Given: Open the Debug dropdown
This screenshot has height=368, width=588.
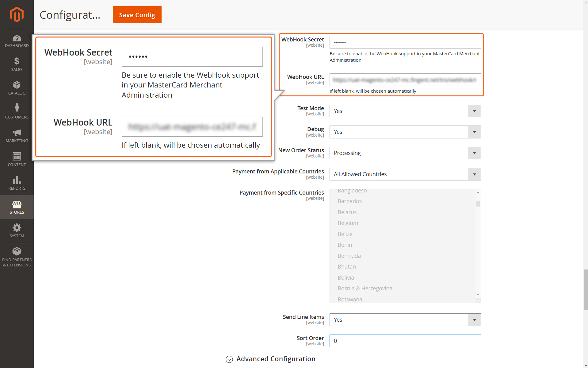Looking at the screenshot, I should 405,132.
